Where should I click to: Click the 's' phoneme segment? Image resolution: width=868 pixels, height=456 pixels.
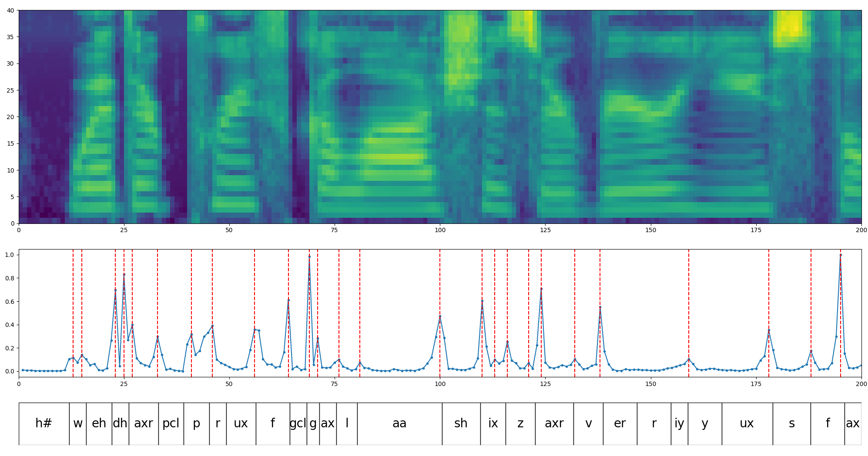point(791,423)
